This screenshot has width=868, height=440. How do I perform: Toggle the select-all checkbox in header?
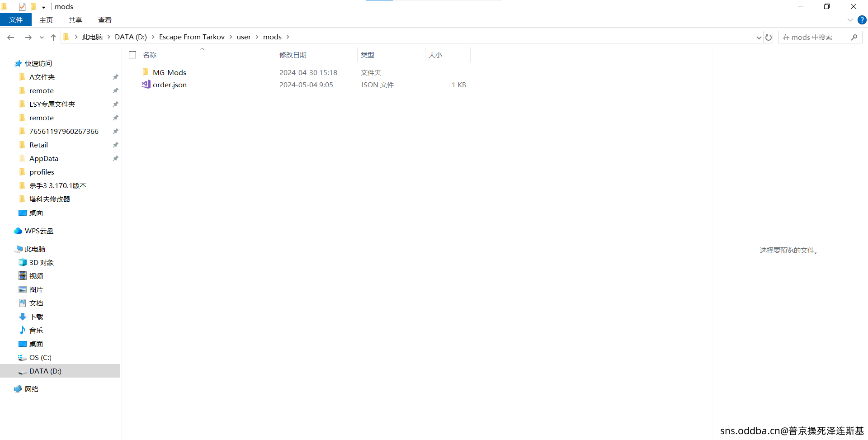(132, 55)
